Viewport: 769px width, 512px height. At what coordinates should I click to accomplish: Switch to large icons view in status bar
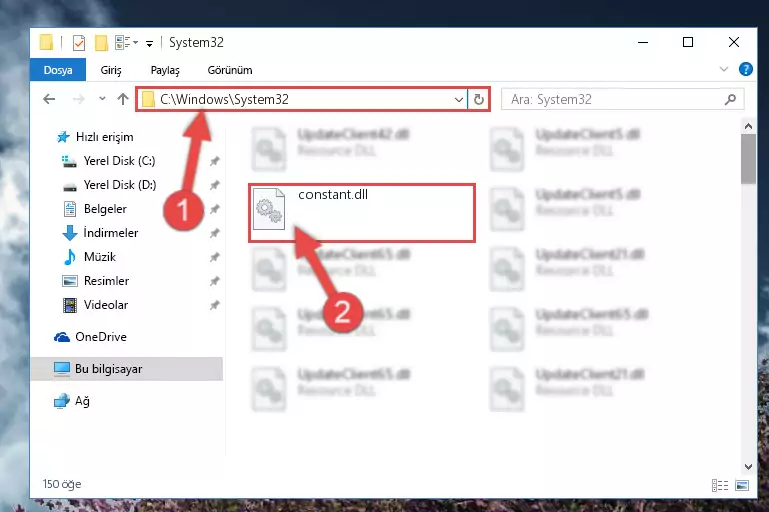pyautogui.click(x=742, y=486)
